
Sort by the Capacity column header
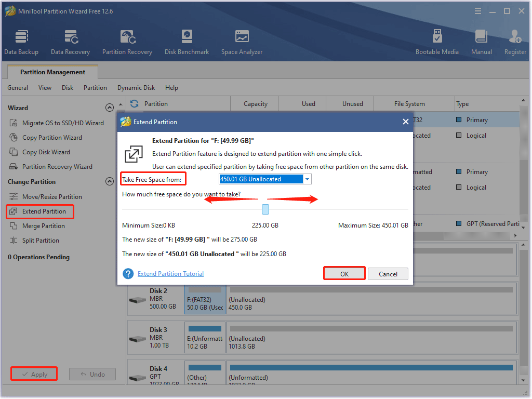tap(255, 104)
